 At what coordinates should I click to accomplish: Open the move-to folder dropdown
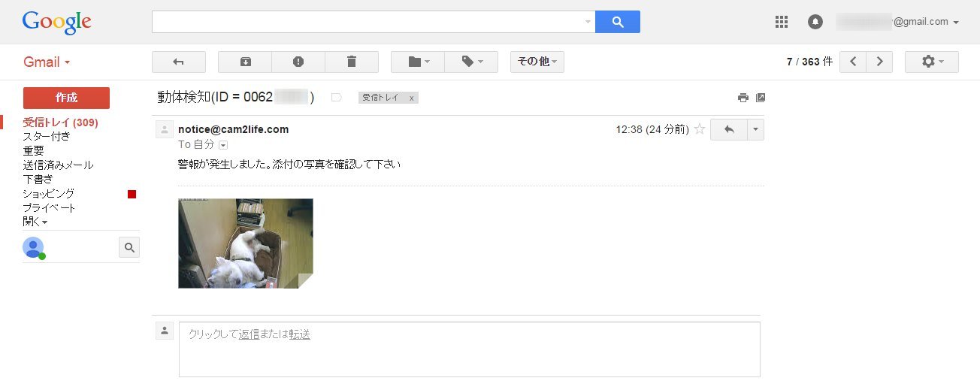tap(418, 62)
